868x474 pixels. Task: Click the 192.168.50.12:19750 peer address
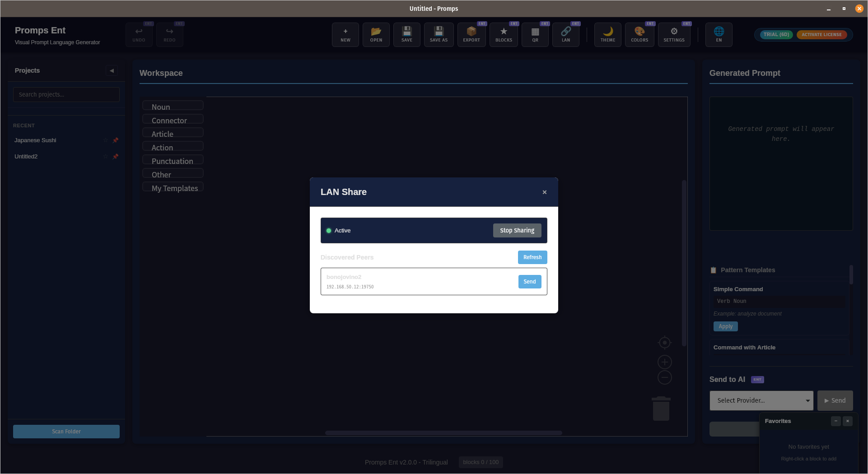click(350, 287)
